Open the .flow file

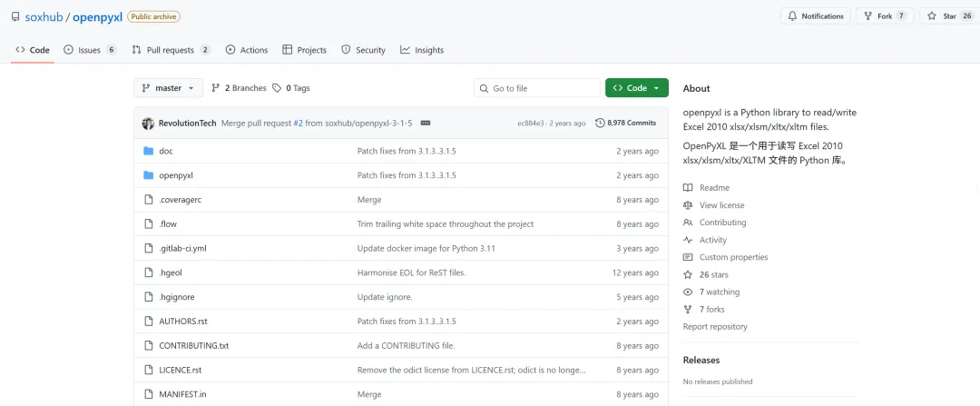point(168,224)
